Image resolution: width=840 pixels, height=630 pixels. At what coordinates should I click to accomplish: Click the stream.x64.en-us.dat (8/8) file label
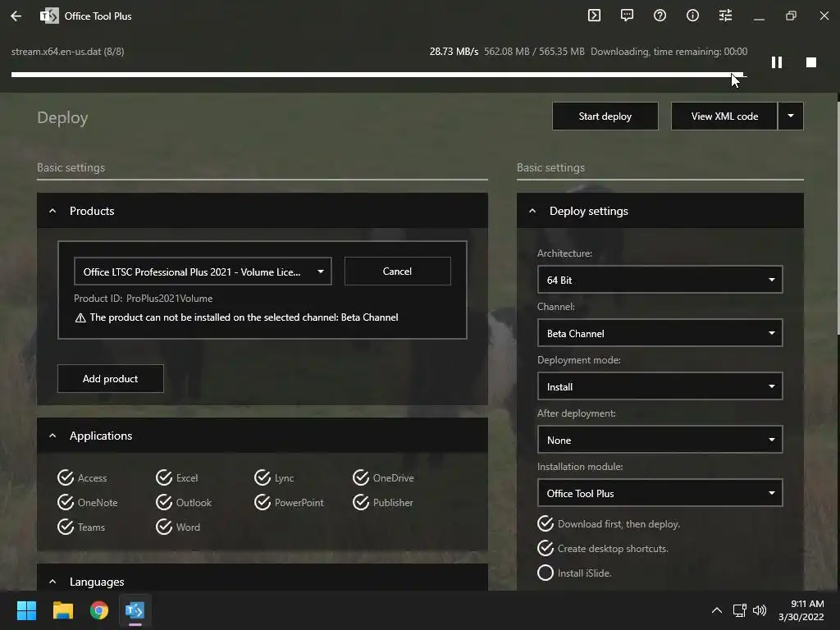67,52
